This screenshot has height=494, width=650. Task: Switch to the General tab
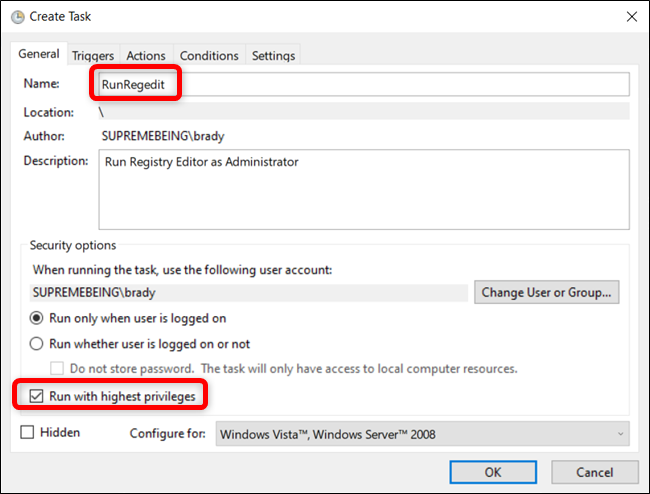[x=39, y=54]
